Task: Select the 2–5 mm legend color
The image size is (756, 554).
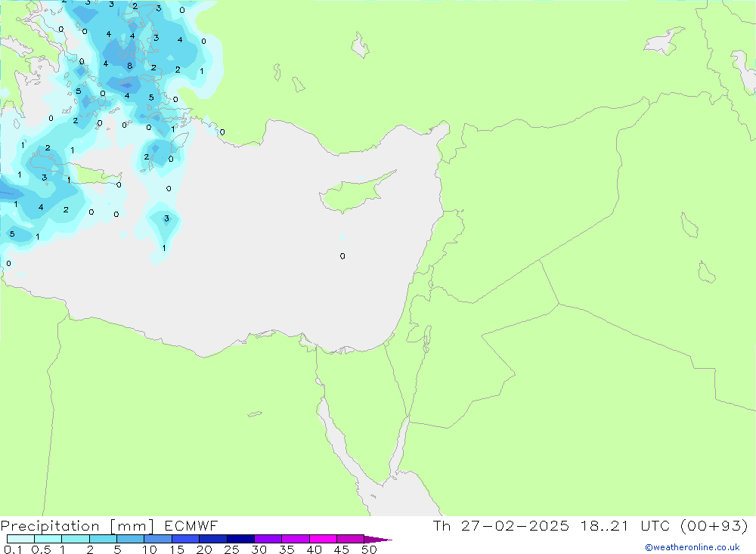Action: point(103,539)
